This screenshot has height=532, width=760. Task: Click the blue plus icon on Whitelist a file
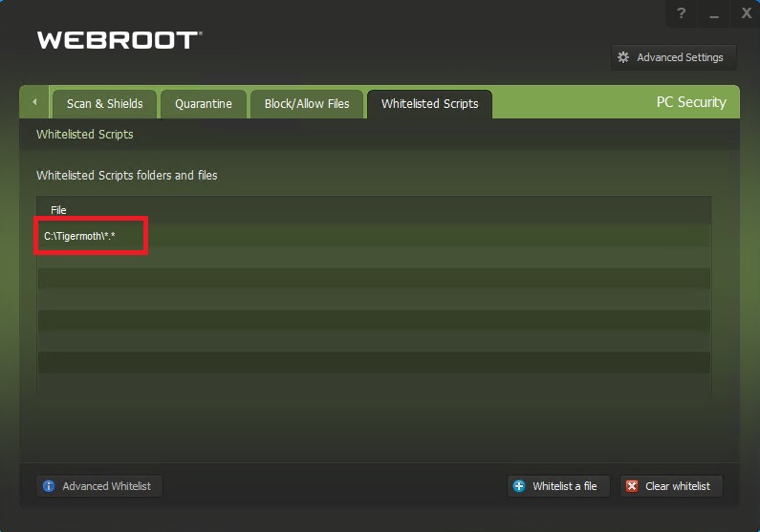click(519, 486)
